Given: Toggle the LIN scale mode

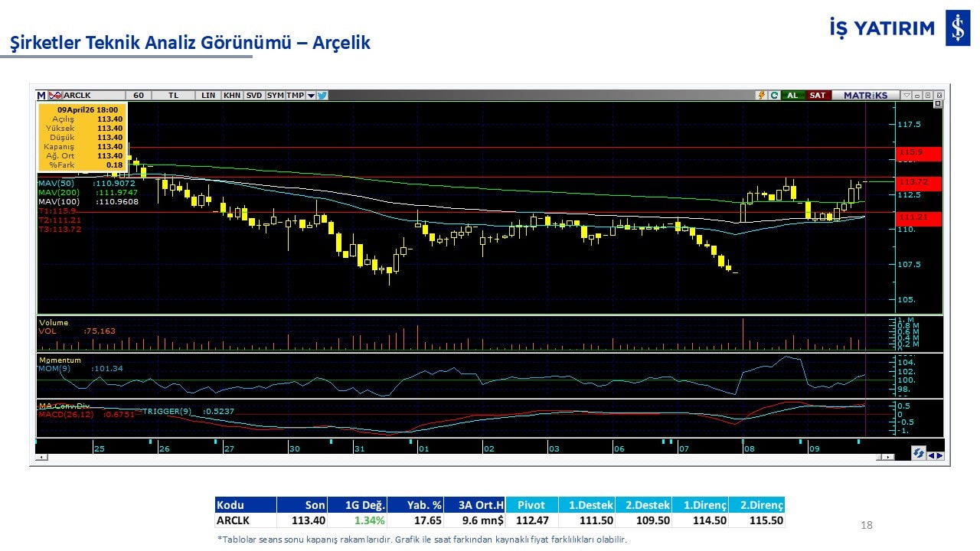Looking at the screenshot, I should point(208,96).
